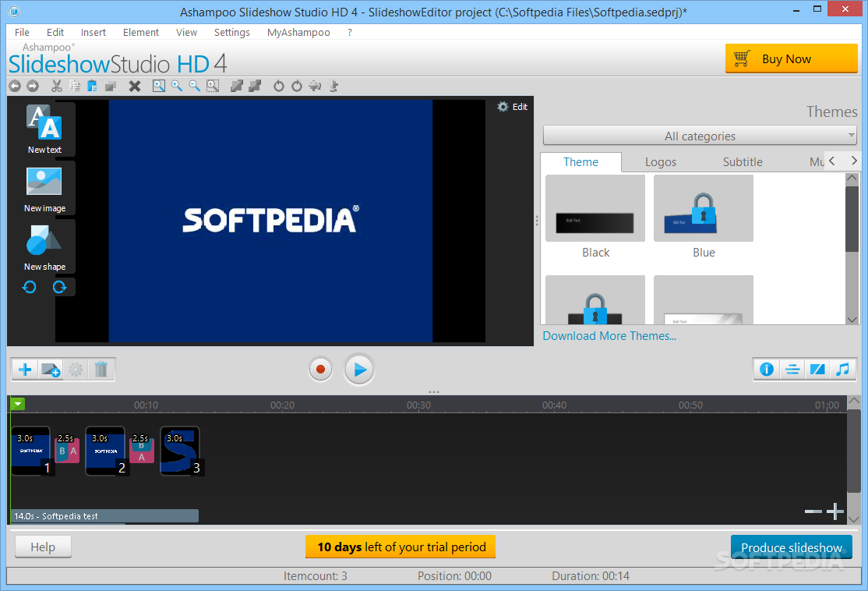The image size is (868, 591).
Task: Click the send-to-back layer icon
Action: 255,86
